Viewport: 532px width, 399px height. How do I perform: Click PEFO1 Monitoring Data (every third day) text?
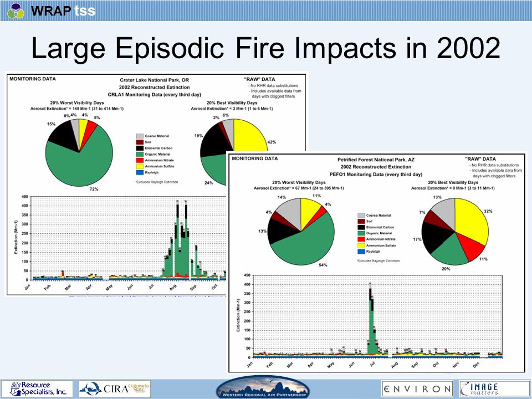[376, 175]
